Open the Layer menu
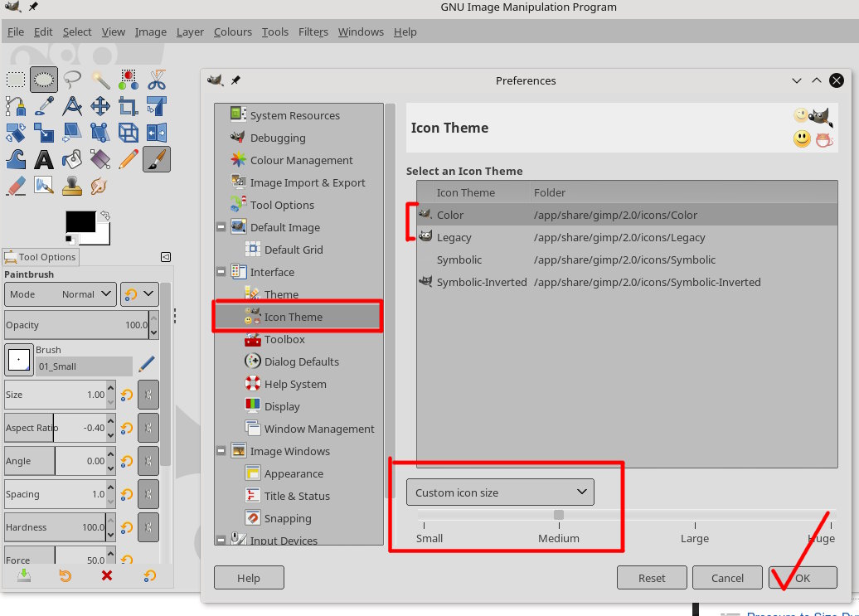 [190, 32]
